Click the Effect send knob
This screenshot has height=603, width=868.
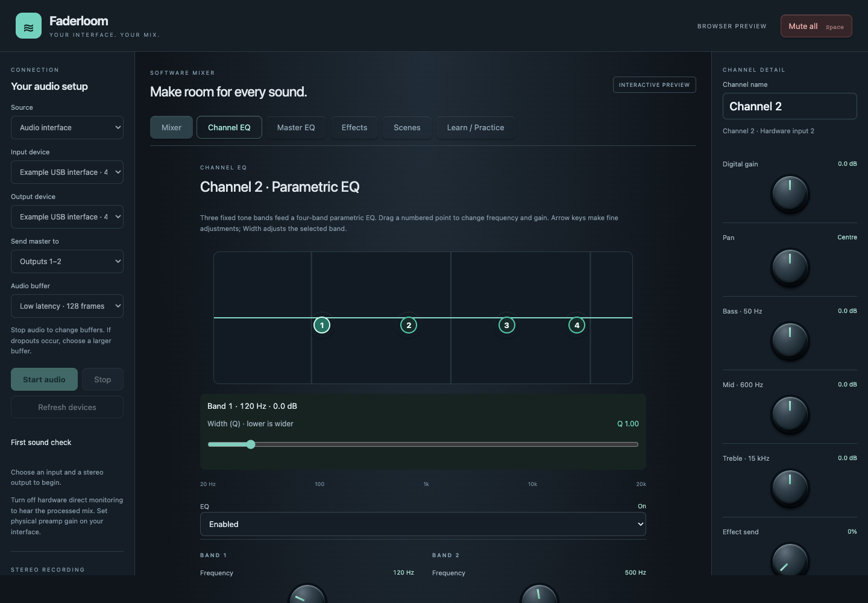coord(790,559)
